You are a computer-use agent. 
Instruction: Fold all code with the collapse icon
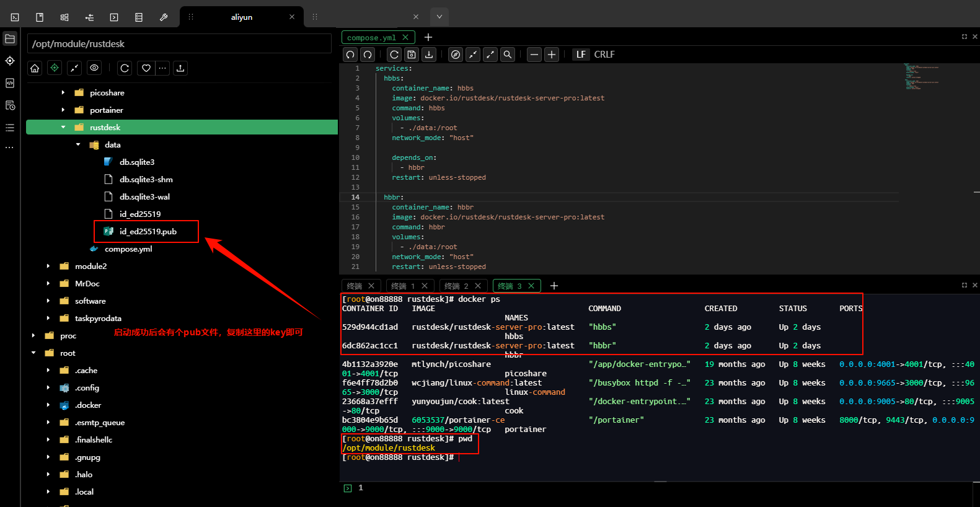[x=473, y=55]
